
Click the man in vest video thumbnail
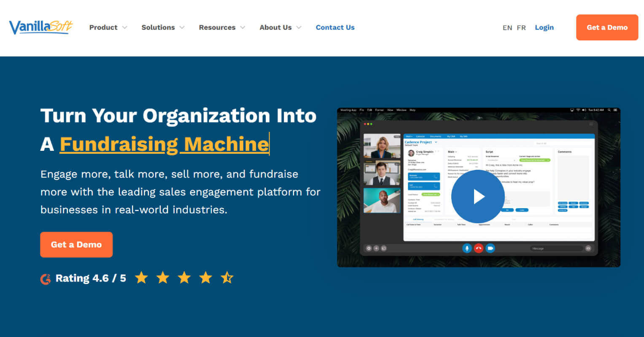(x=382, y=173)
